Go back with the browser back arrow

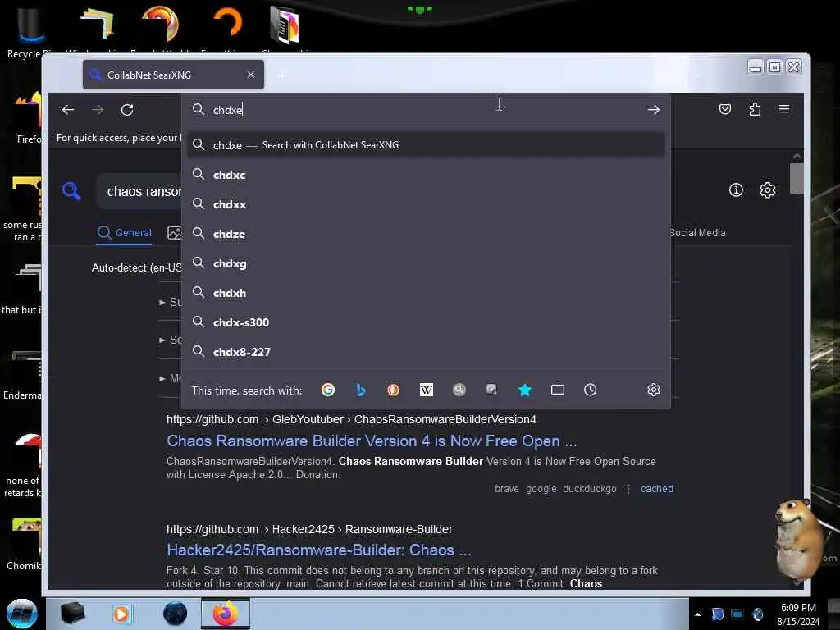(x=68, y=110)
